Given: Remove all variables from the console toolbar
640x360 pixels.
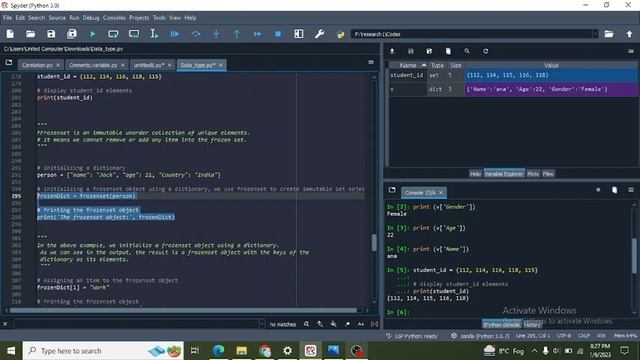Looking at the screenshot, I should tap(615, 190).
